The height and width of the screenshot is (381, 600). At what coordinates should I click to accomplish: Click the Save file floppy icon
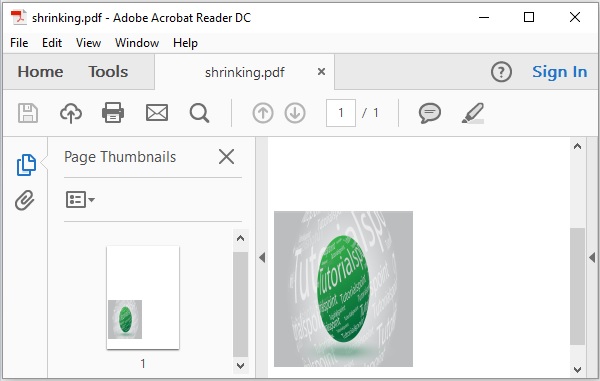point(28,113)
